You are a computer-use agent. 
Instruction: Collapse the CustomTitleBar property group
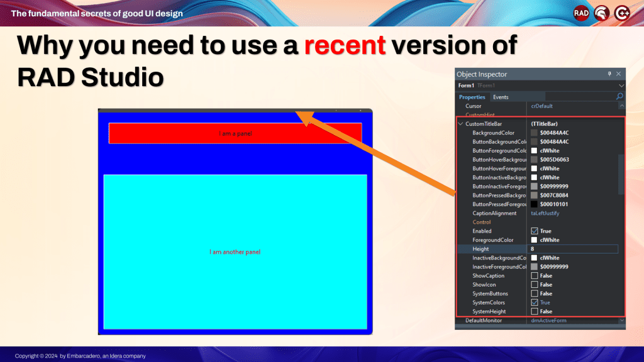pyautogui.click(x=460, y=124)
